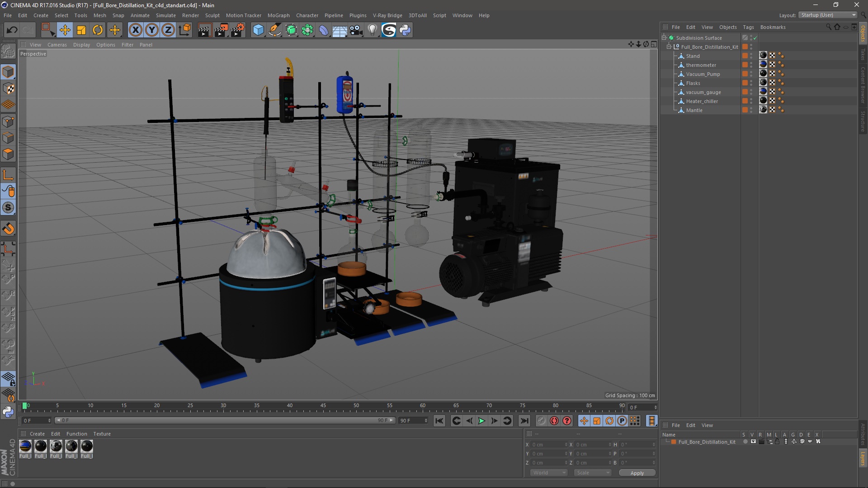Select the Rotate tool

click(x=98, y=30)
